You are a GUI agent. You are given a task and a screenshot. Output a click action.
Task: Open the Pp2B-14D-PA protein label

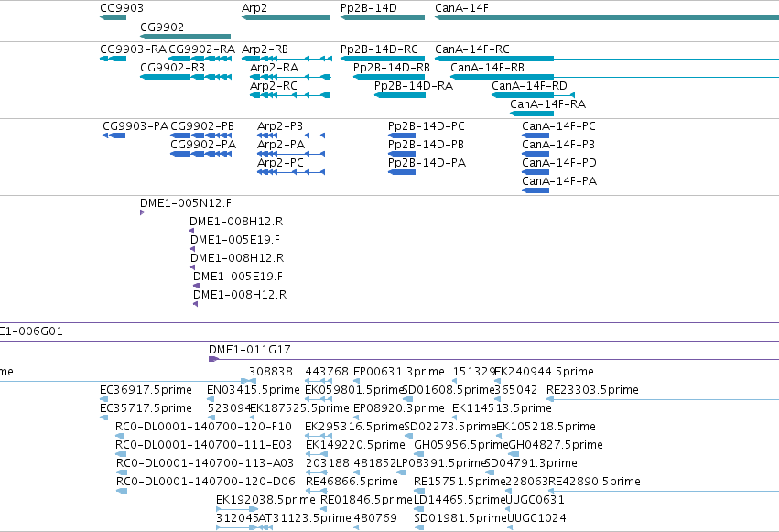(x=427, y=163)
